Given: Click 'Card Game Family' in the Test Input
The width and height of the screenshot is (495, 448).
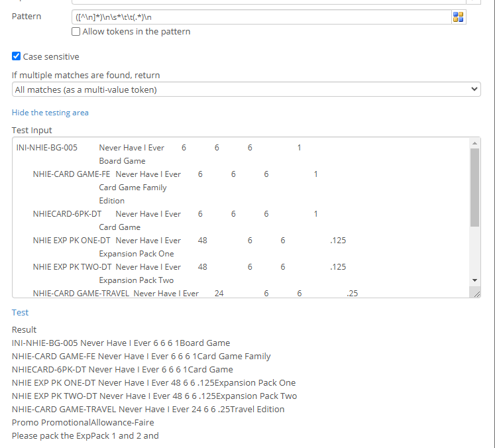Looking at the screenshot, I should click(x=133, y=188).
